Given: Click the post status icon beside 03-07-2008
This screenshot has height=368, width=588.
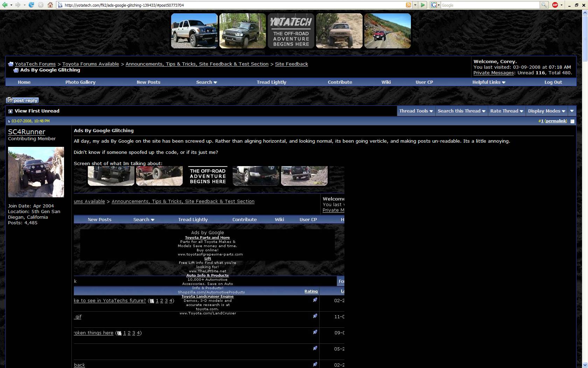Looking at the screenshot, I should tap(9, 121).
